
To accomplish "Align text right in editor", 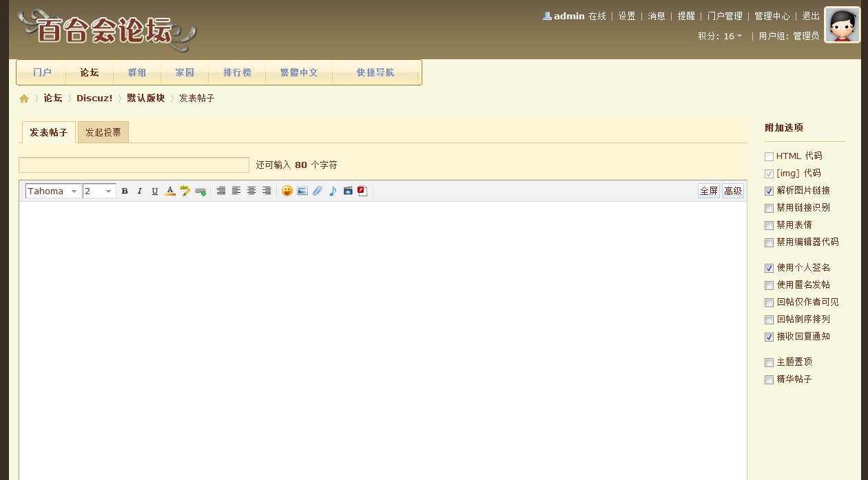I will point(267,191).
